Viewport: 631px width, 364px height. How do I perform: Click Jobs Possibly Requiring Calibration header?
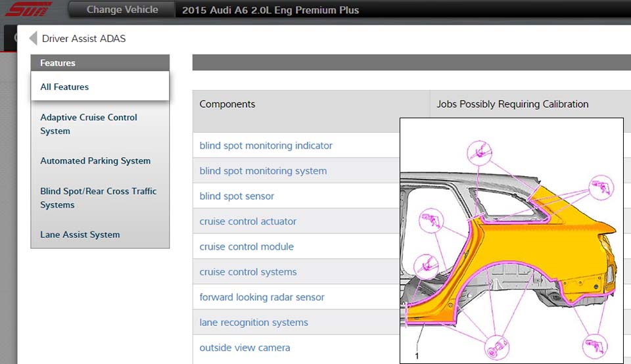tap(513, 104)
